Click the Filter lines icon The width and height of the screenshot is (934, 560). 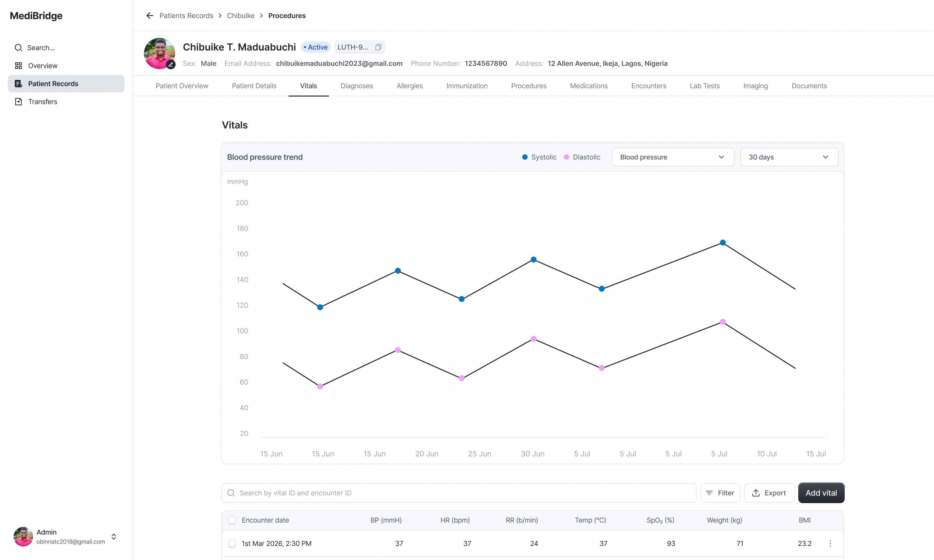pyautogui.click(x=709, y=493)
